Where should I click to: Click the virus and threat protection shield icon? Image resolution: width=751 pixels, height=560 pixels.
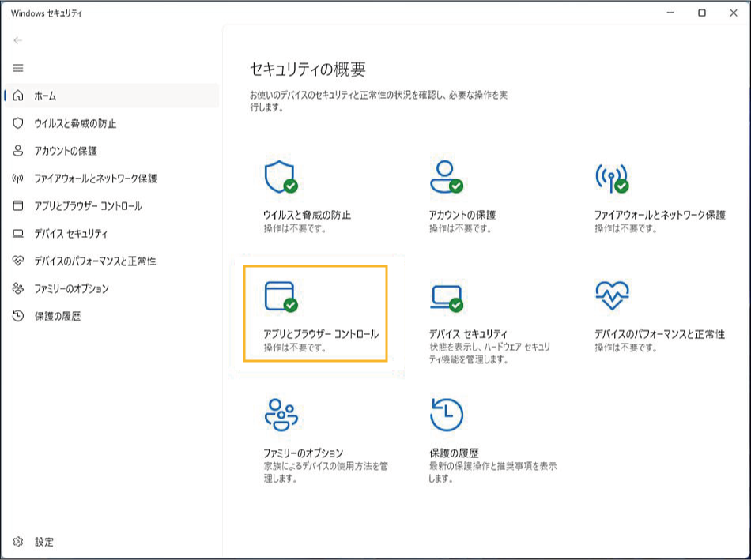pos(280,178)
